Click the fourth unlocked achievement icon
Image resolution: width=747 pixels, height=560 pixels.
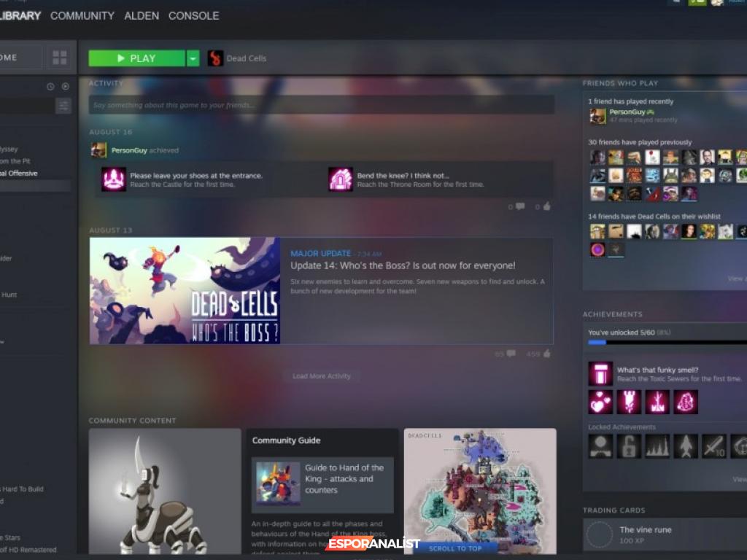click(686, 402)
